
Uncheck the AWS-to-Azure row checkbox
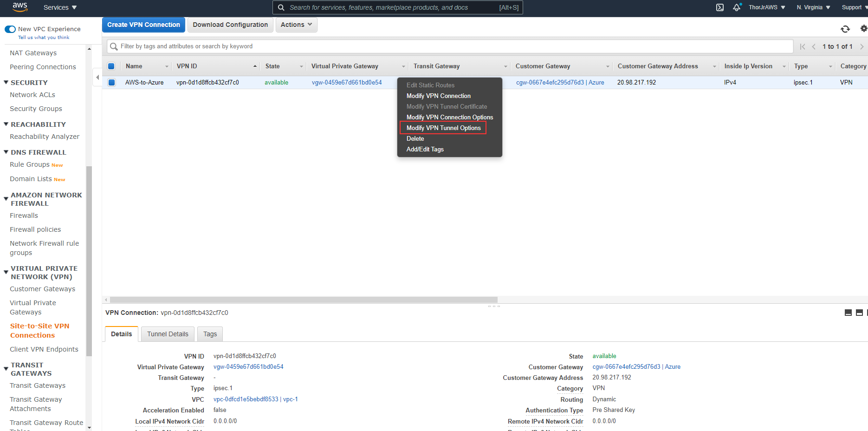tap(111, 82)
